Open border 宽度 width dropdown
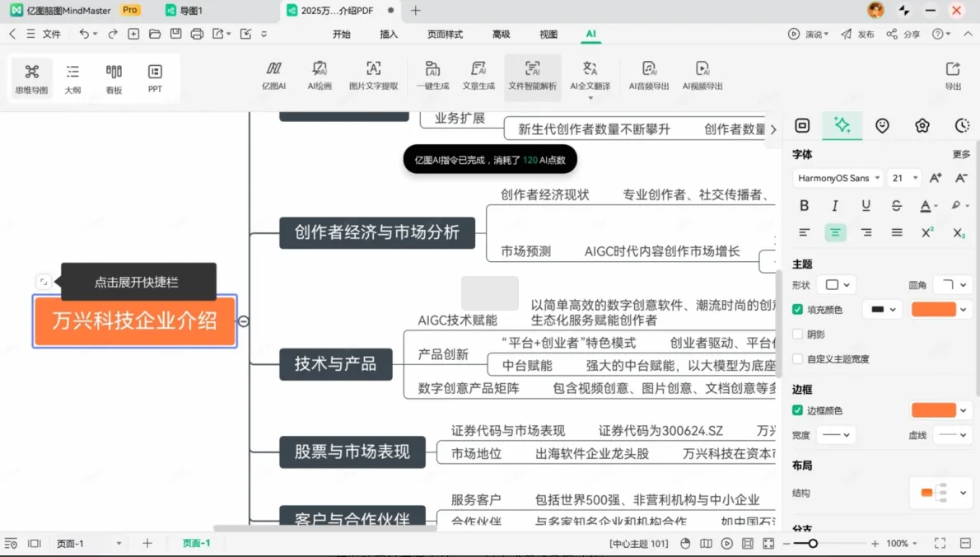 tap(836, 434)
